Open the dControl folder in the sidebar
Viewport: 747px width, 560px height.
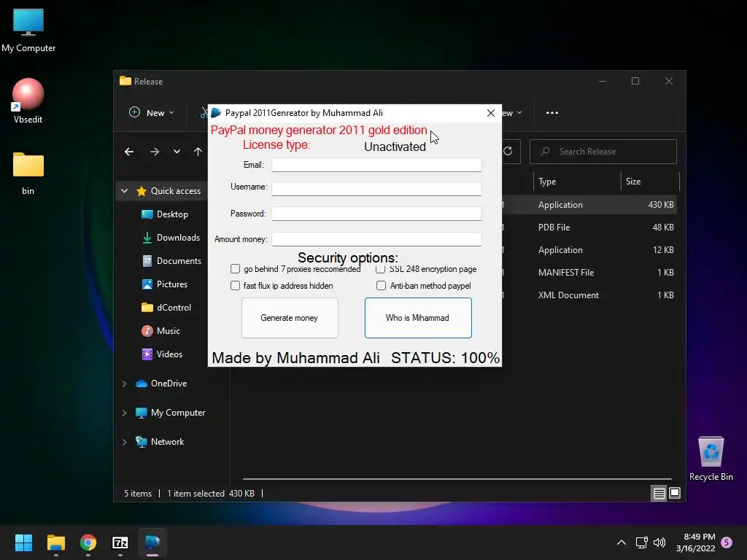click(x=166, y=308)
